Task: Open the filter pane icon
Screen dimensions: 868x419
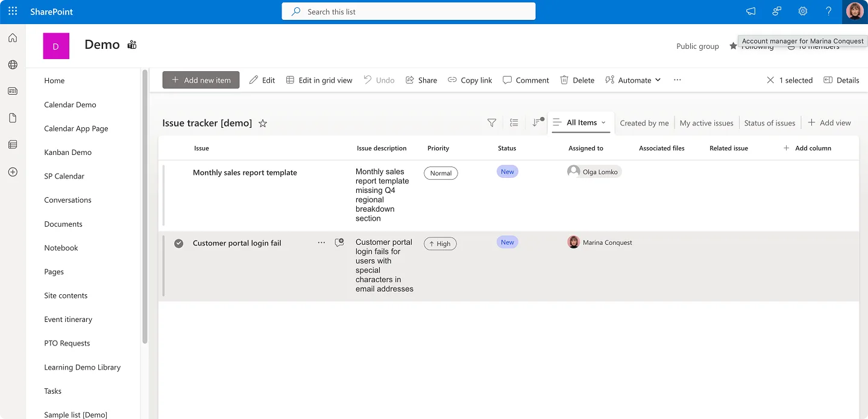Action: tap(491, 122)
